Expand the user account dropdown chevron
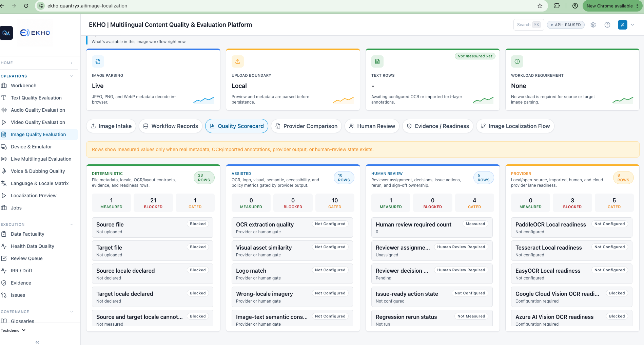The width and height of the screenshot is (644, 345). [632, 25]
